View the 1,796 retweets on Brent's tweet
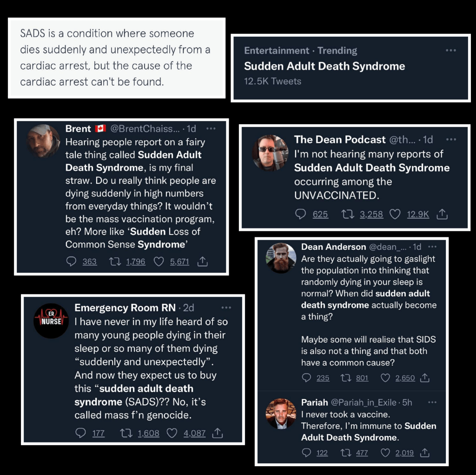The image size is (476, 475). (136, 261)
